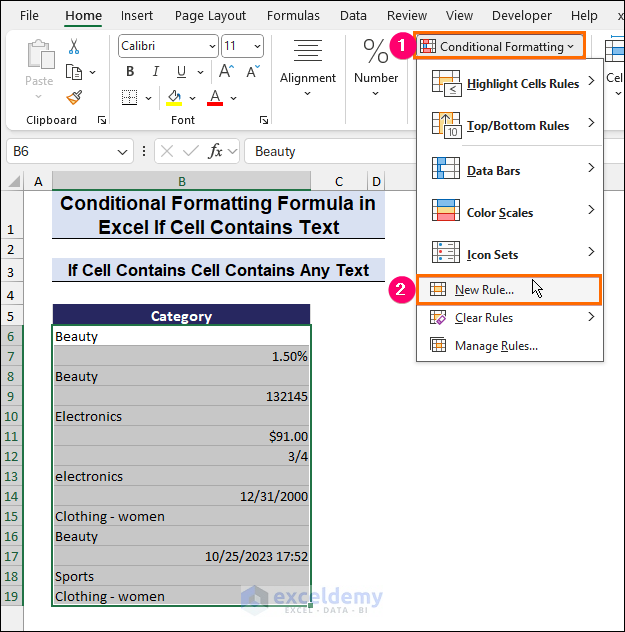The width and height of the screenshot is (625, 632).
Task: Open the Alignment group
Action: tap(307, 68)
